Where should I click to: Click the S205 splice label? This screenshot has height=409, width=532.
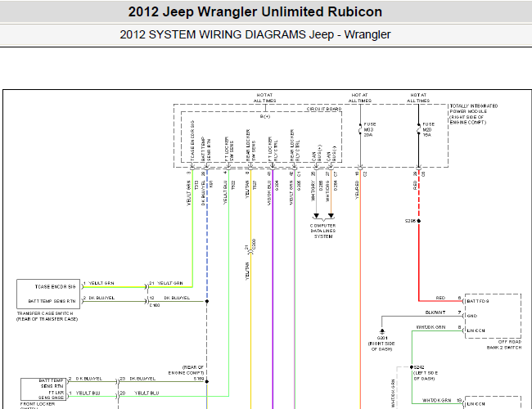click(x=410, y=221)
